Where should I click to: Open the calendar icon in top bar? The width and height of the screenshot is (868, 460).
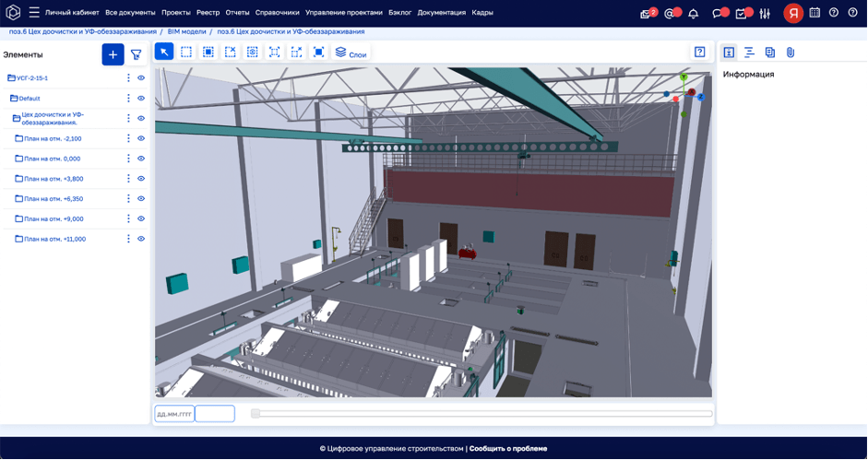pyautogui.click(x=814, y=13)
